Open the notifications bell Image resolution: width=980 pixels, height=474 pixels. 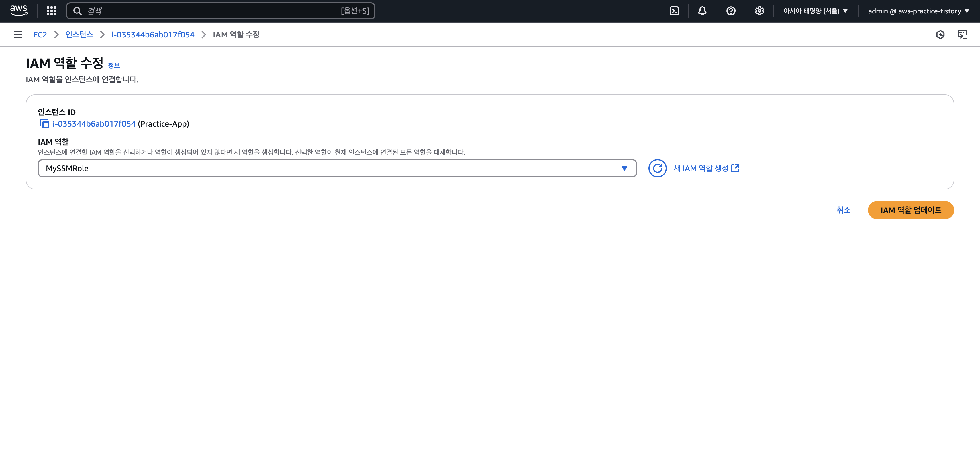point(702,11)
